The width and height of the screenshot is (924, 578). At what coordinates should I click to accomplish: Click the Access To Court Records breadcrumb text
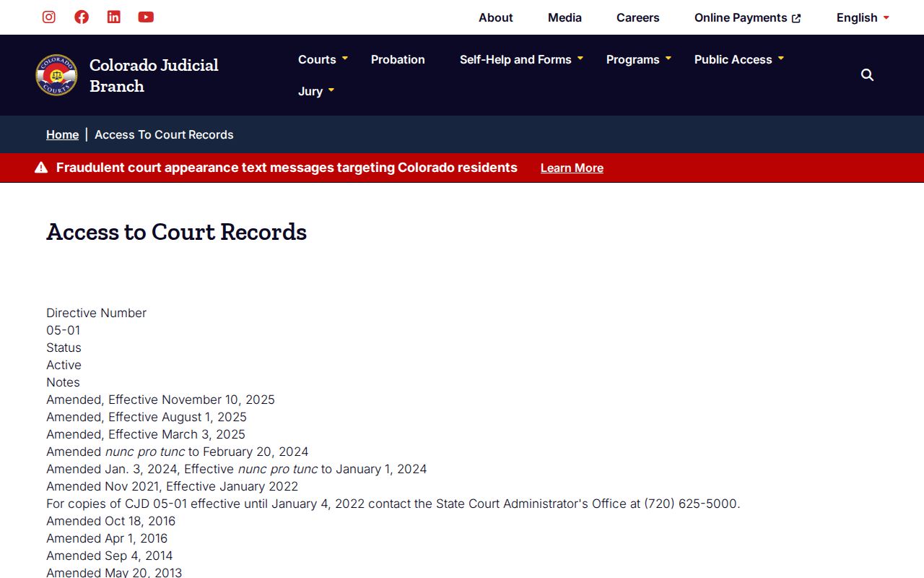coord(164,134)
